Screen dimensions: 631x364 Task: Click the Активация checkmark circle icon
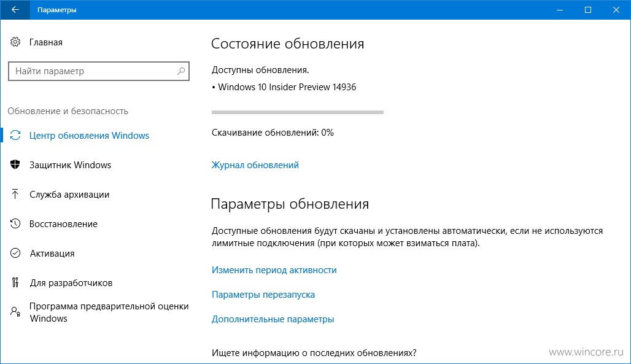pos(15,253)
